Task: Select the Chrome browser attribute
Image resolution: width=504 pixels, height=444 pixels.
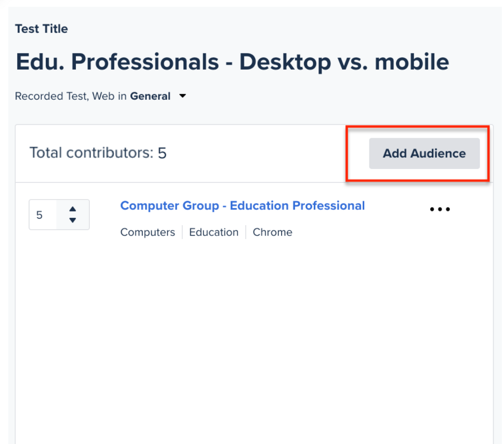Action: click(272, 232)
